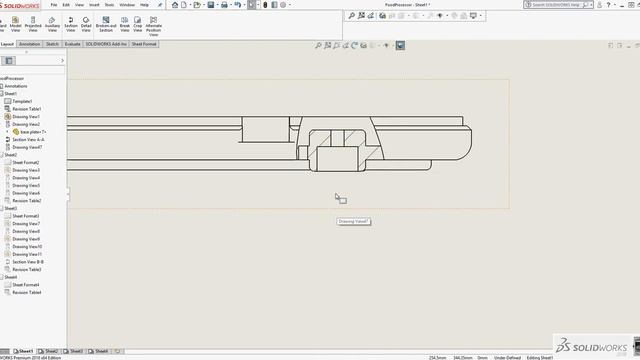Select Section View A-A in the tree
This screenshot has width=640, height=360.
point(28,140)
